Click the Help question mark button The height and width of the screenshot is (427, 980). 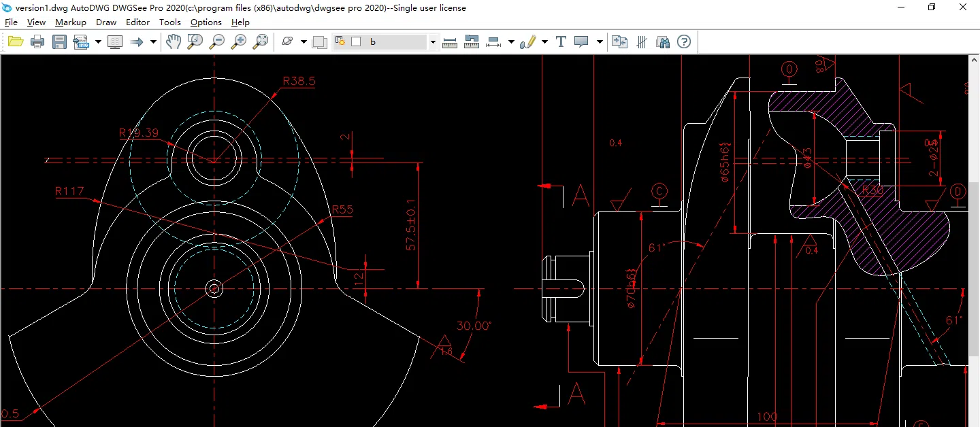(x=684, y=41)
